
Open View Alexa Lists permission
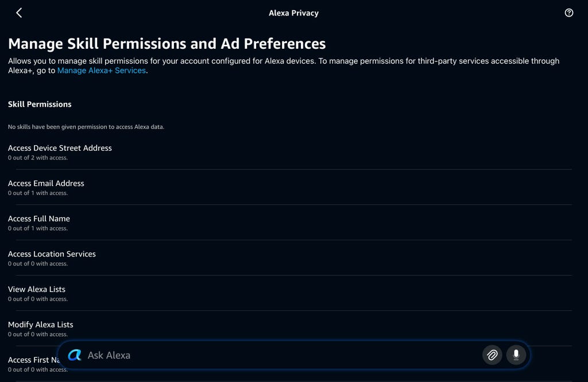pyautogui.click(x=37, y=290)
